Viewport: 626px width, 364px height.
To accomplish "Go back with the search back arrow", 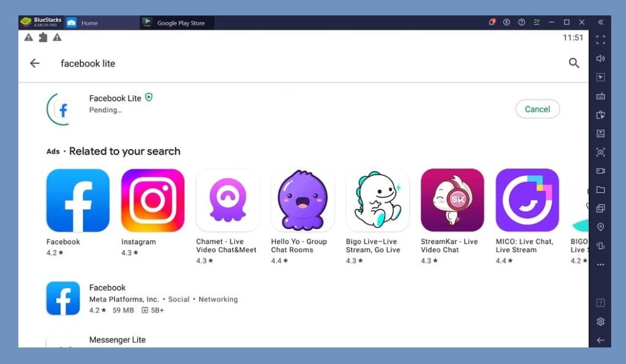I will [35, 63].
